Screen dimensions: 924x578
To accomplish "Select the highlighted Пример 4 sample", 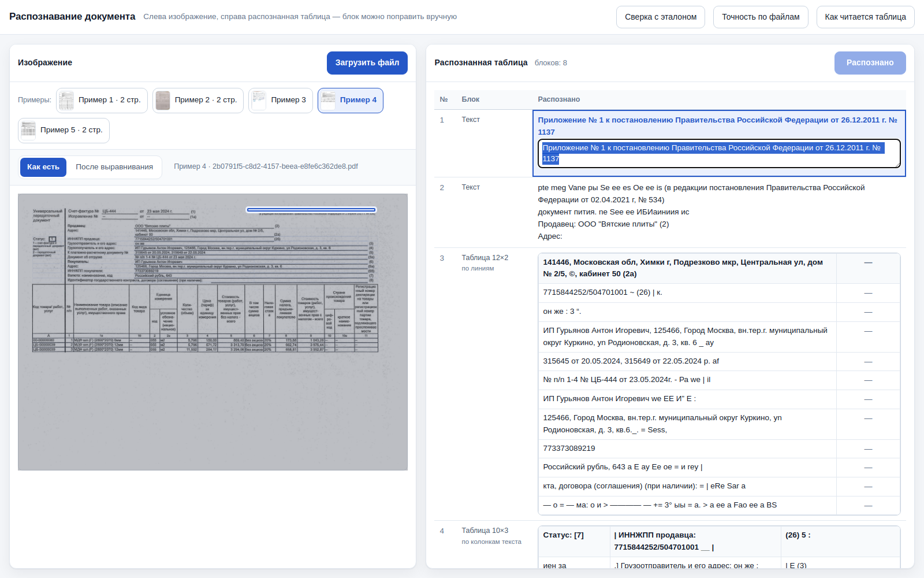I will (350, 100).
